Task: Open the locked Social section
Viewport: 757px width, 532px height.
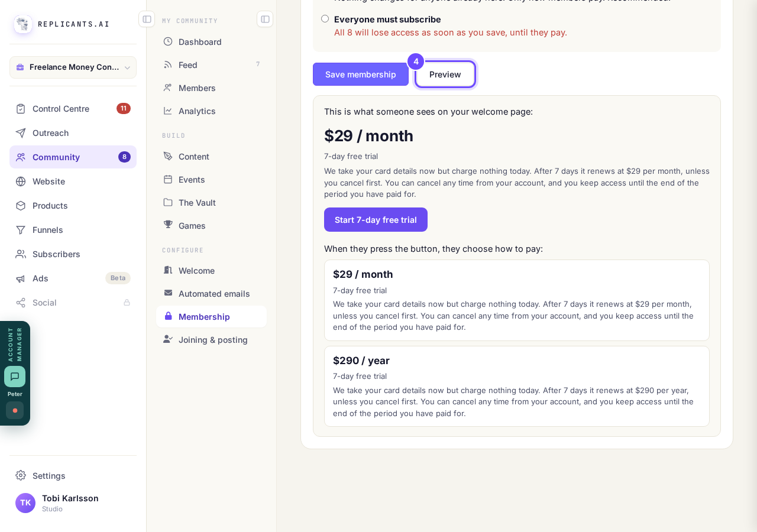Action: [73, 303]
